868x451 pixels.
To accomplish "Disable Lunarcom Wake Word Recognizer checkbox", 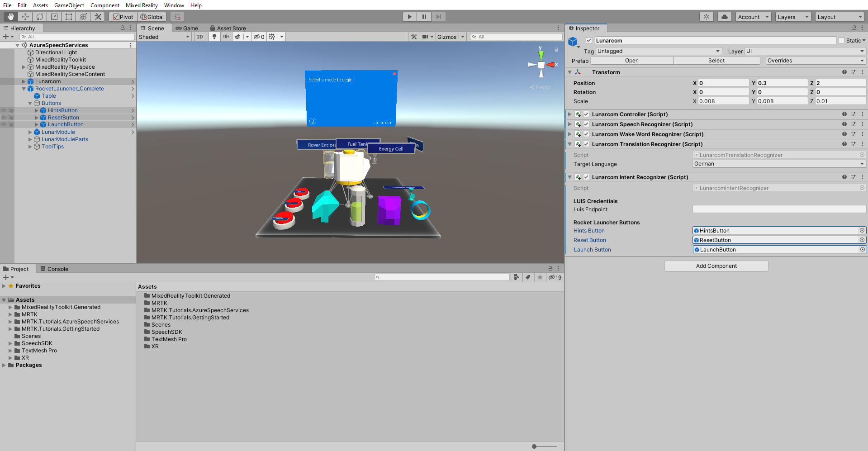I will click(586, 134).
